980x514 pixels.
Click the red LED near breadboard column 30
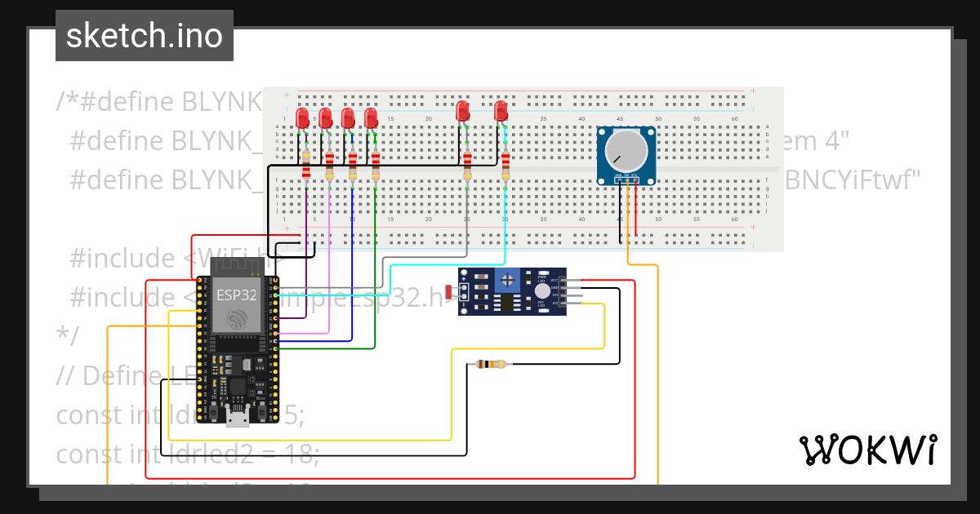tap(501, 111)
